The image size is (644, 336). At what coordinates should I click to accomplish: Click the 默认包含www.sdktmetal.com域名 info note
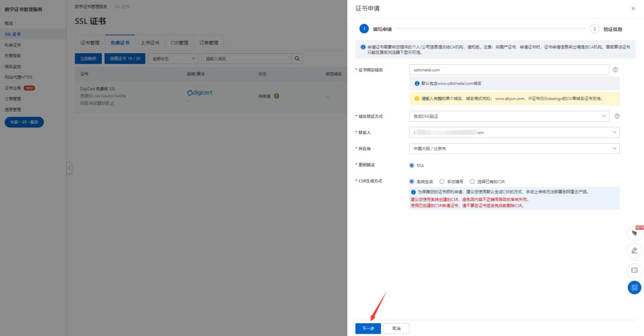point(514,84)
